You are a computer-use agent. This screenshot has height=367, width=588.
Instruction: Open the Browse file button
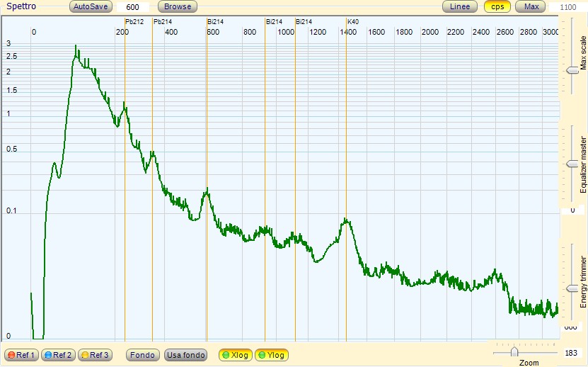coord(178,6)
